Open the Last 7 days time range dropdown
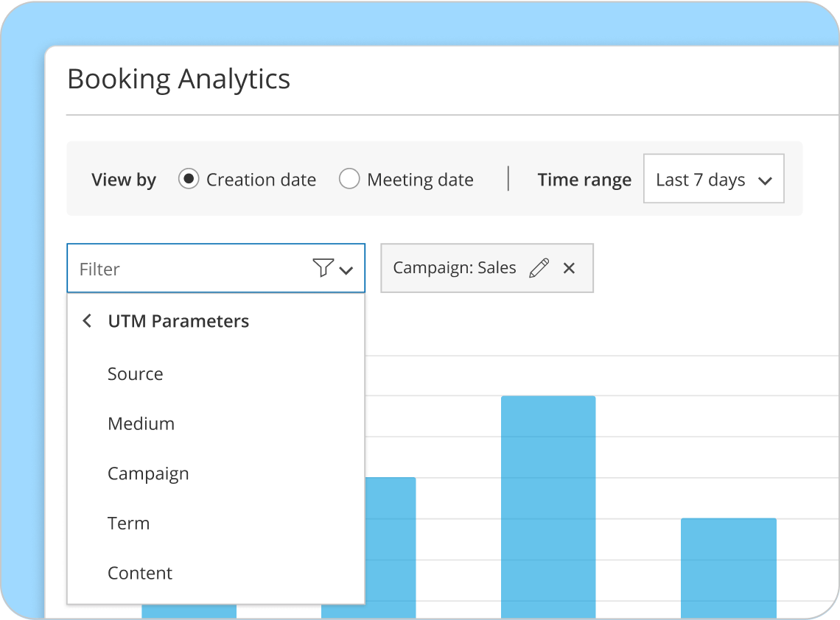Image resolution: width=840 pixels, height=620 pixels. 713,178
